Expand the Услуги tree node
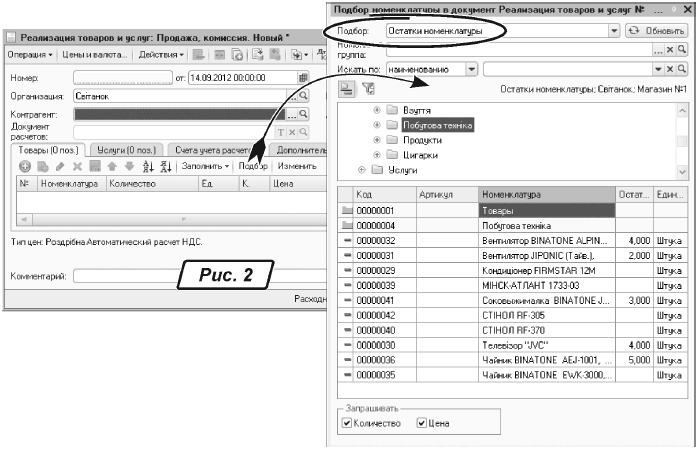Image resolution: width=698 pixels, height=449 pixels. click(x=362, y=170)
